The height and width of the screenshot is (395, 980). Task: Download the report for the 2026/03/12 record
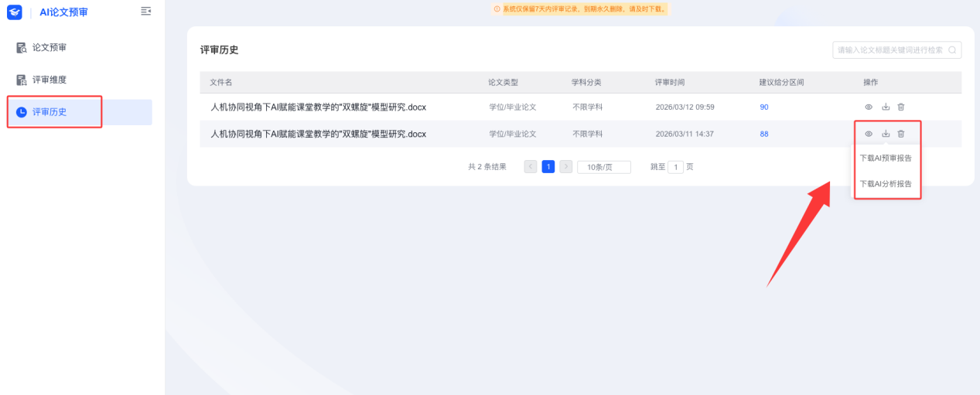886,107
